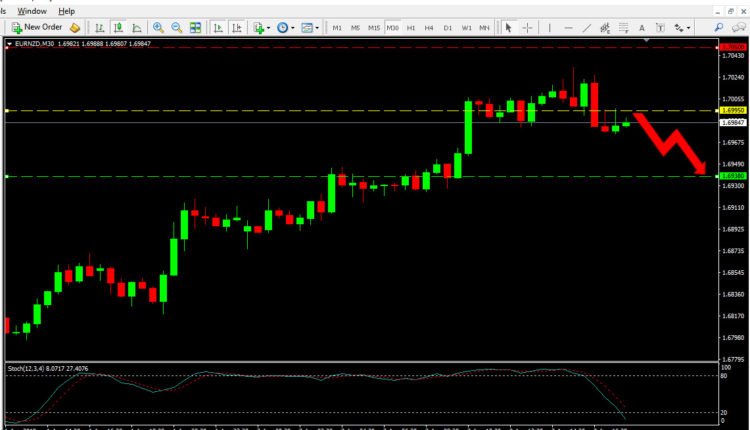Screen dimensions: 750x430
Task: Select the W1 timeframe
Action: [466, 28]
